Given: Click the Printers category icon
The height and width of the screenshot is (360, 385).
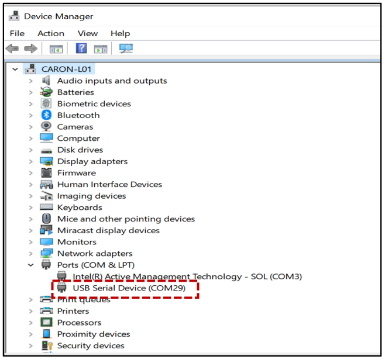Looking at the screenshot, I should (x=46, y=311).
